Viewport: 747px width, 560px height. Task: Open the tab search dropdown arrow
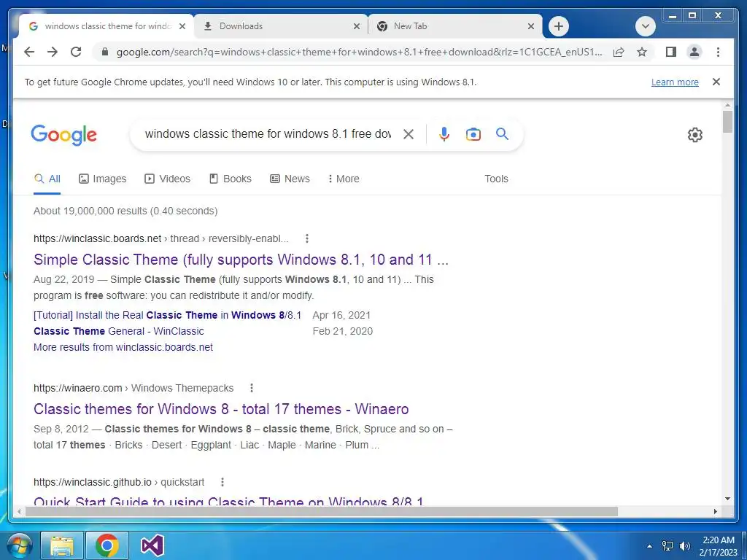[646, 26]
